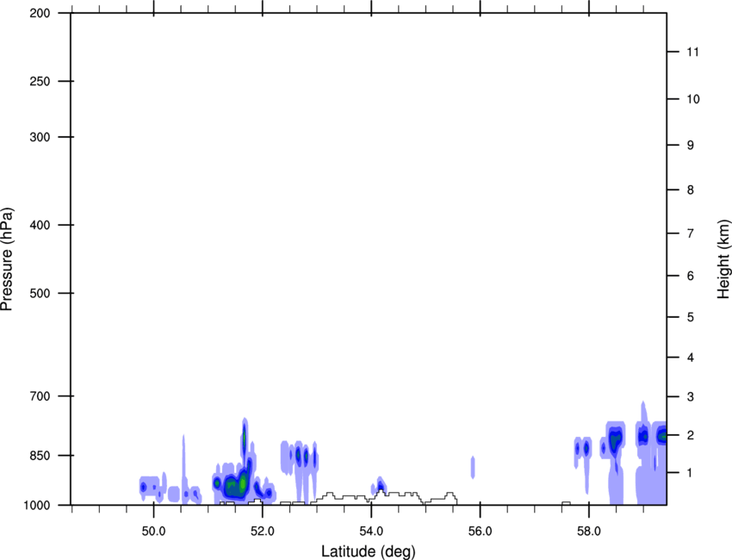Click the small contour blob above 54° latitude

click(x=380, y=486)
